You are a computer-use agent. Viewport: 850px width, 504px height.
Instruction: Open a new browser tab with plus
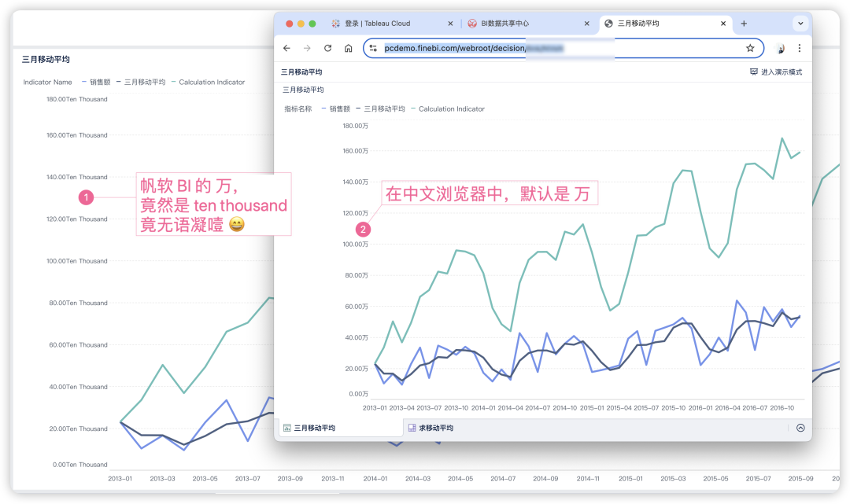point(744,24)
